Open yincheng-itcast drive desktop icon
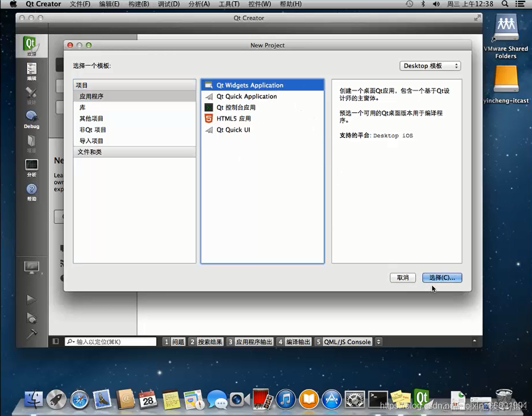Screen dimensions: 532x416 point(506,85)
